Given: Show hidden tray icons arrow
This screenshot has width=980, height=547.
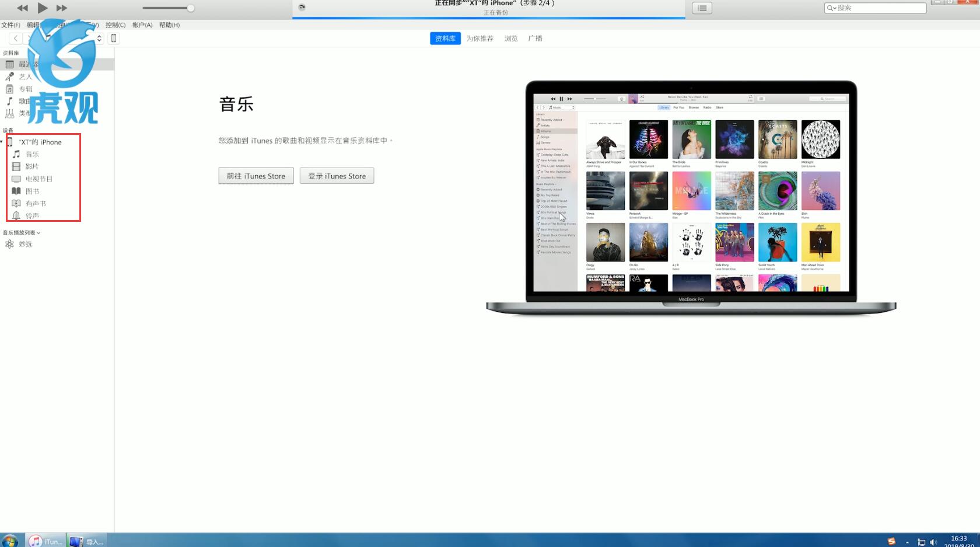Looking at the screenshot, I should (907, 542).
